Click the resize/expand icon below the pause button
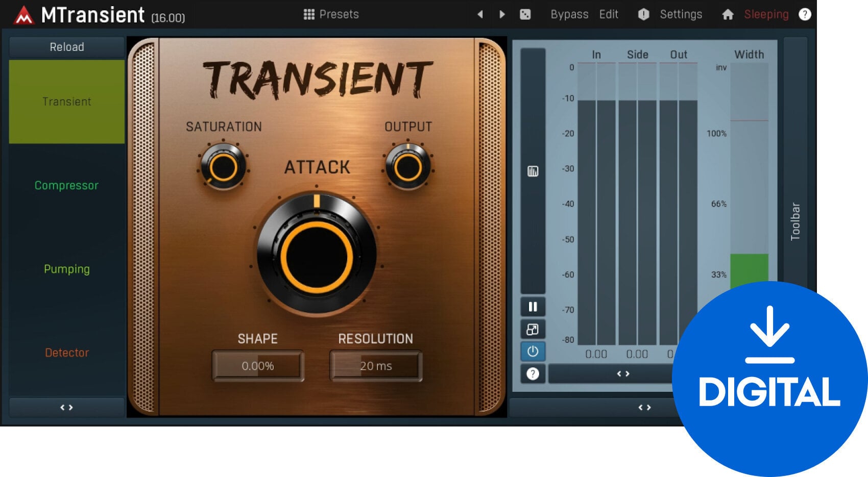Image resolution: width=868 pixels, height=477 pixels. [x=533, y=329]
